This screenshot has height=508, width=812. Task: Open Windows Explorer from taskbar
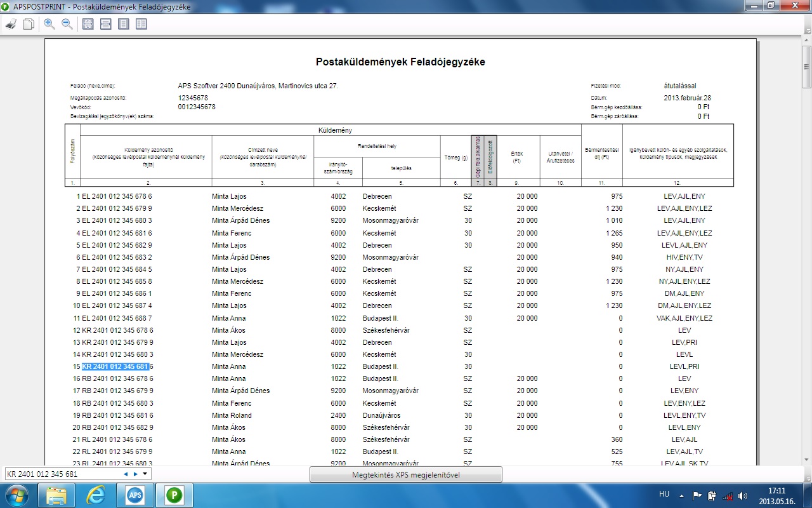57,495
